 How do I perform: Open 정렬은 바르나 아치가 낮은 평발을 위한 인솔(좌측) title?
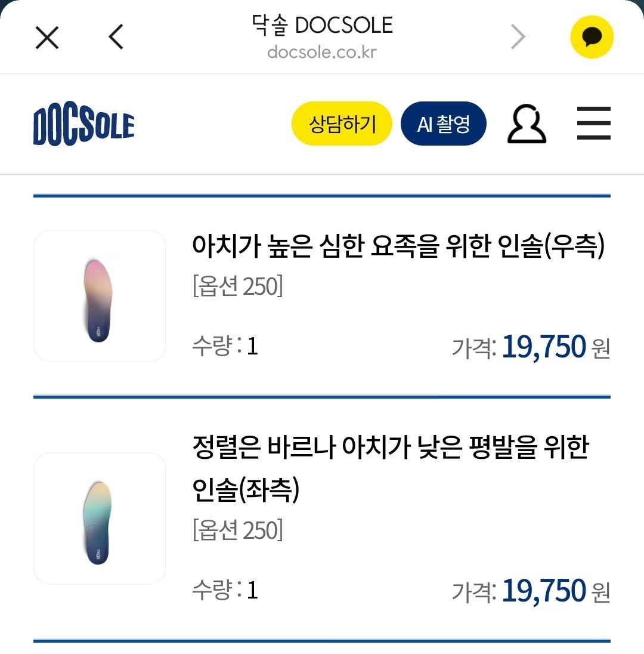(391, 468)
